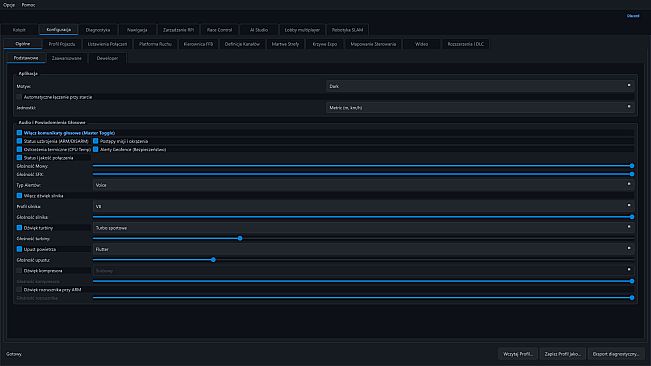This screenshot has height=366, width=651.
Task: Open the Developer settings tab
Action: (x=107, y=58)
